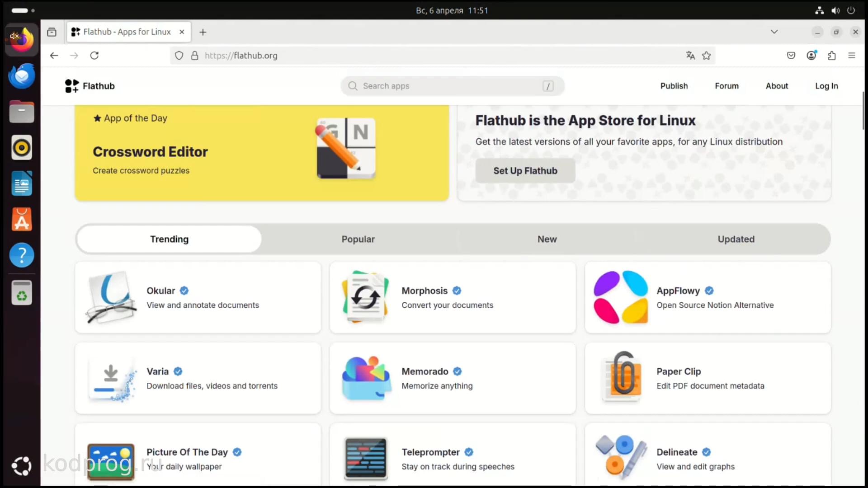Screen dimensions: 868x488
Task: Select the Trending tab
Action: tap(169, 239)
